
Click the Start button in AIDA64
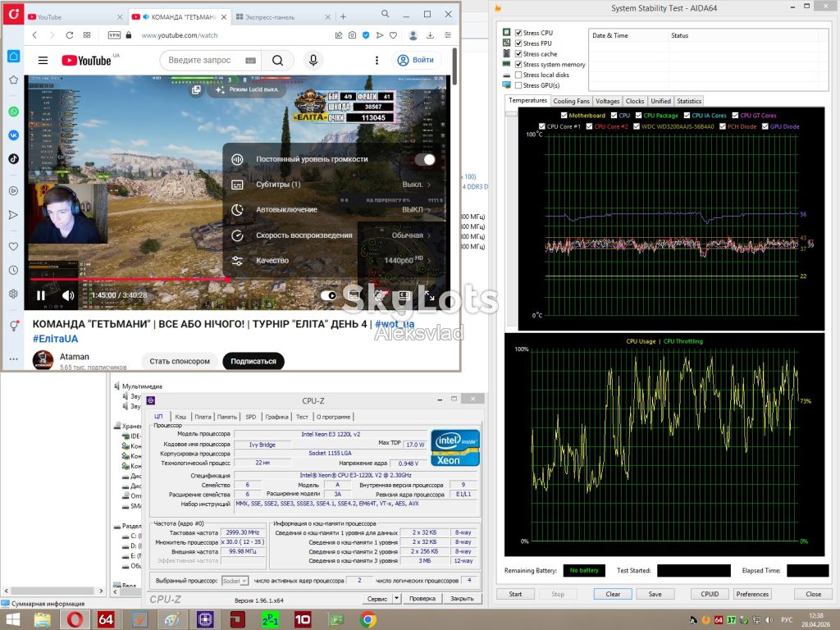click(515, 594)
